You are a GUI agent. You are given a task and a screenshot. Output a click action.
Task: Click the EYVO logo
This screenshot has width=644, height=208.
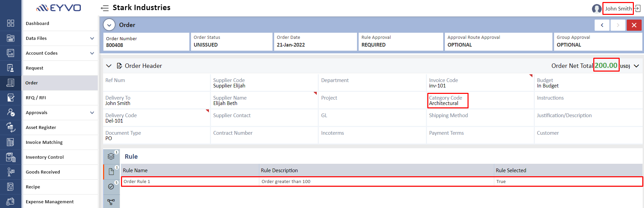click(x=58, y=8)
